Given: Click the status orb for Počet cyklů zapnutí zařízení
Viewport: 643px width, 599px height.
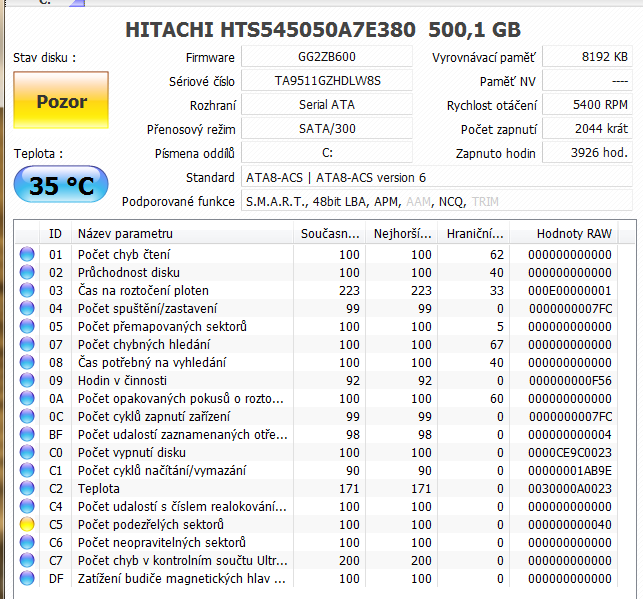Looking at the screenshot, I should (x=27, y=417).
